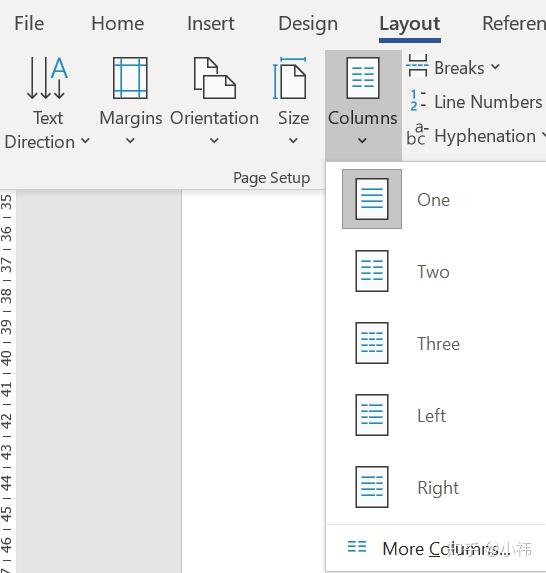
Task: Click the Columns button icon
Action: pyautogui.click(x=363, y=78)
